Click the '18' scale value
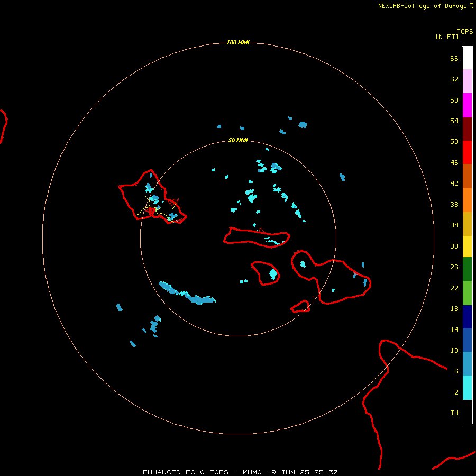 (x=454, y=309)
